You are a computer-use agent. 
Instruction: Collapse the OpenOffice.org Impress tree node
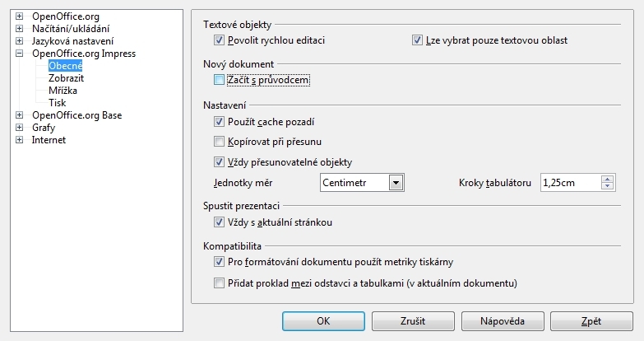(19, 54)
